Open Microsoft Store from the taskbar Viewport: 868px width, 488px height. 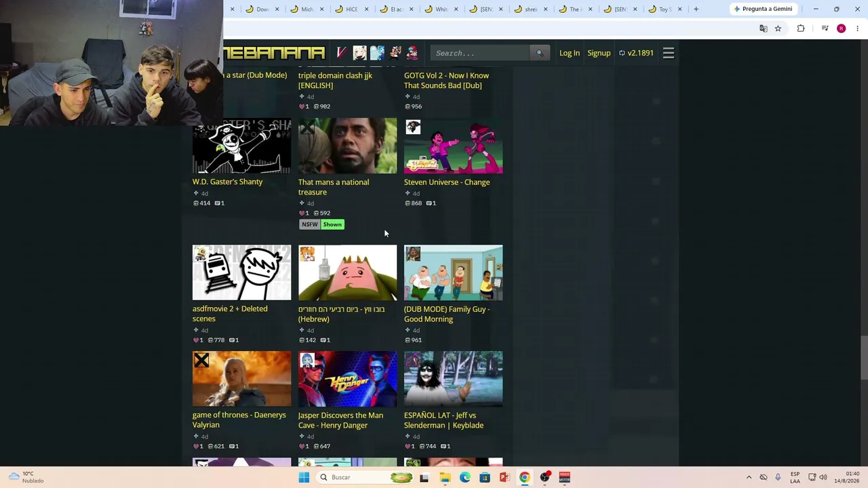coord(485,477)
